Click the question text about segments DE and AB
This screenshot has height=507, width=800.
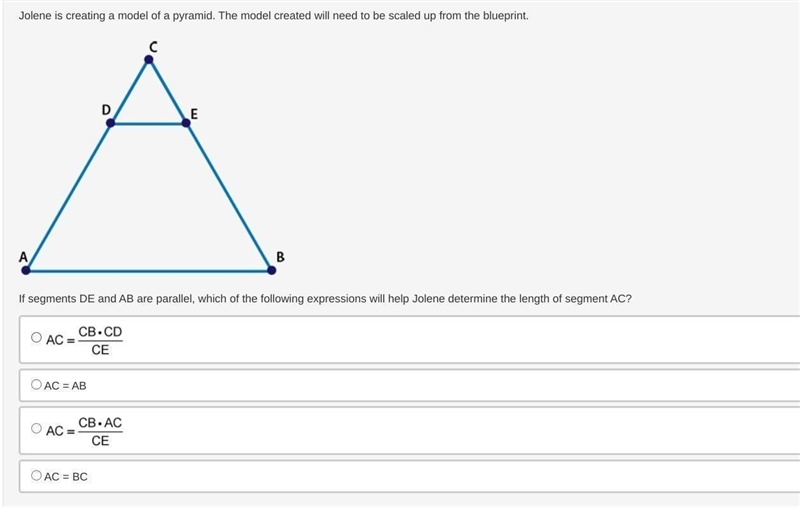(x=325, y=298)
